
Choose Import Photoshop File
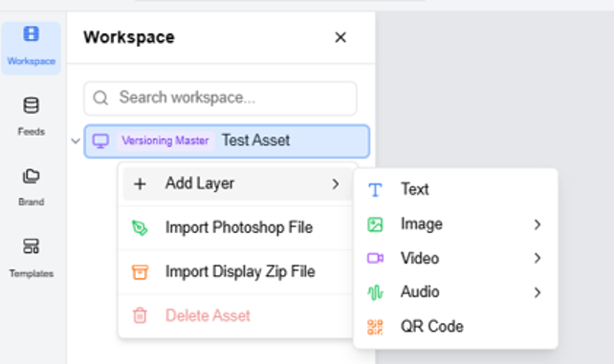(x=237, y=227)
